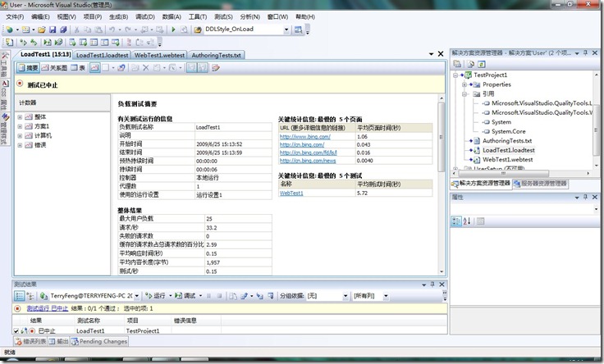The image size is (604, 364).
Task: Click Properties icon in Solution Explorer toolbar
Action: (x=457, y=64)
